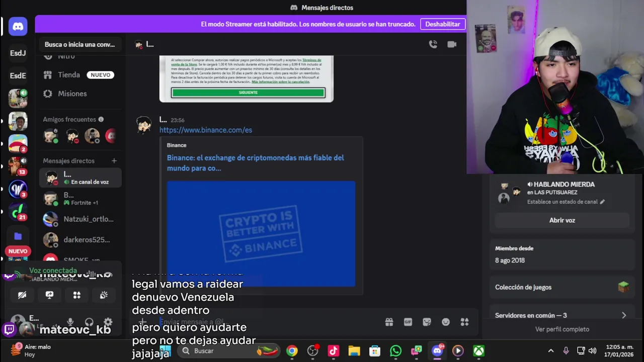Open server icon with 21 notification badge
This screenshot has height=362, width=644.
point(18,211)
